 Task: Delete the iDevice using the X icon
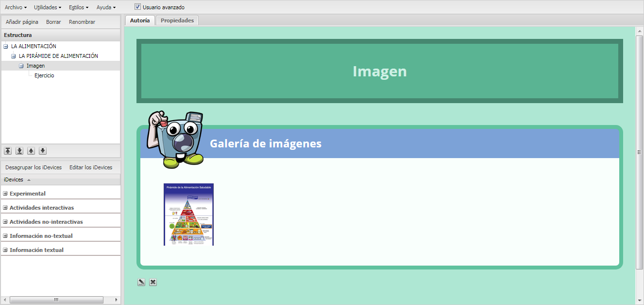[x=153, y=282]
